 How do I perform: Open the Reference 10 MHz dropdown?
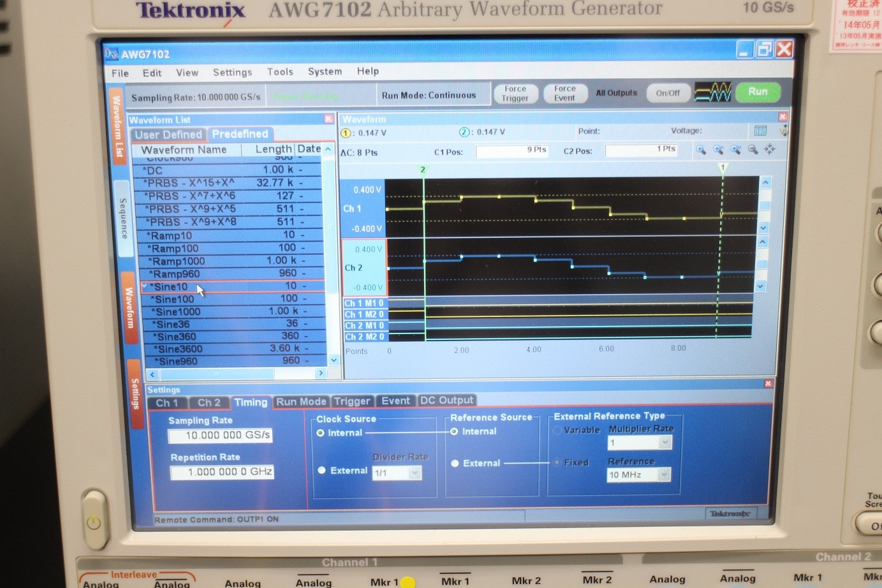click(664, 474)
